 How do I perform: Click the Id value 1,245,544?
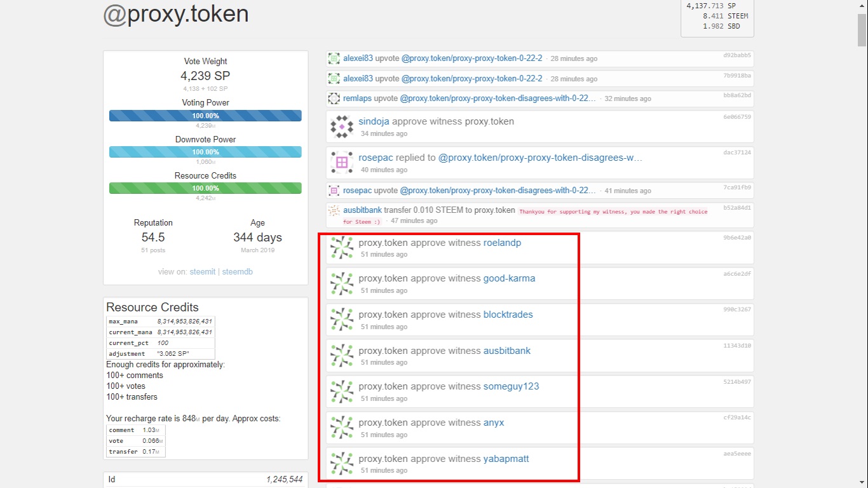[x=285, y=480]
